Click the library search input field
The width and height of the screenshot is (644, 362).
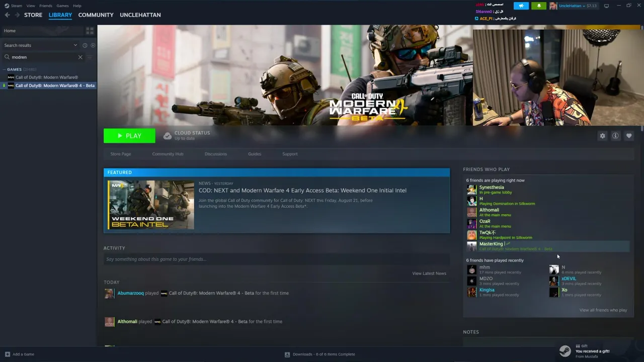(x=43, y=57)
